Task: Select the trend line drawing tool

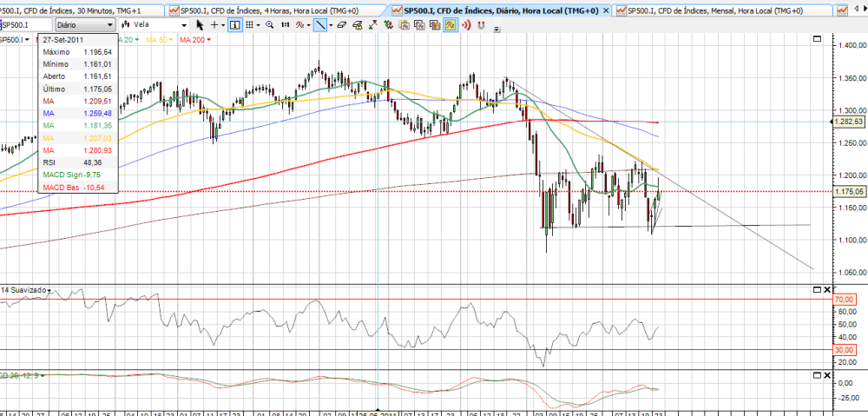Action: point(320,25)
